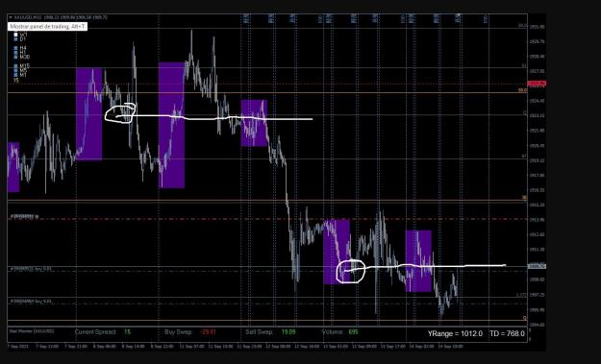Image resolution: width=601 pixels, height=364 pixels.
Task: Select the H1 timeframe indicator square
Action: (15, 53)
